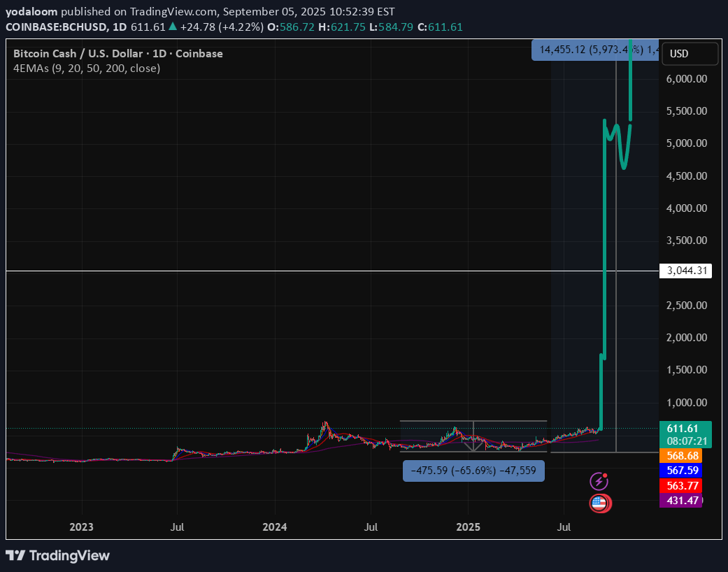
Task: Click the blue 567.59 EMA value label
Action: 680,471
